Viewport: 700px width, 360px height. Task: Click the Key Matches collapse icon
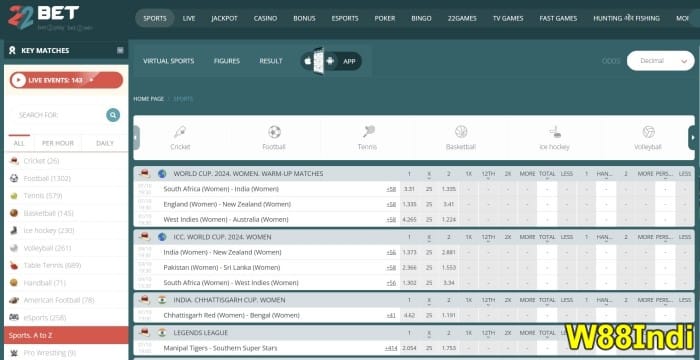(x=120, y=50)
